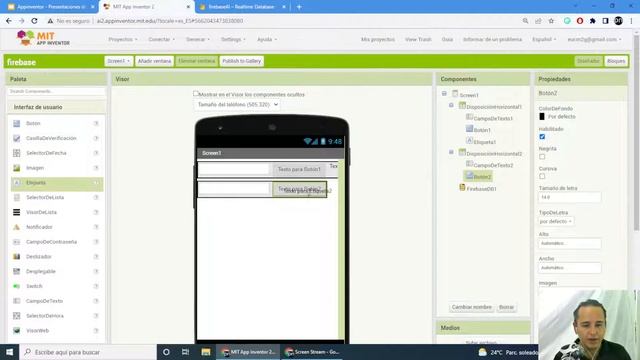
Task: Reload the browser page
Action: pos(34,21)
